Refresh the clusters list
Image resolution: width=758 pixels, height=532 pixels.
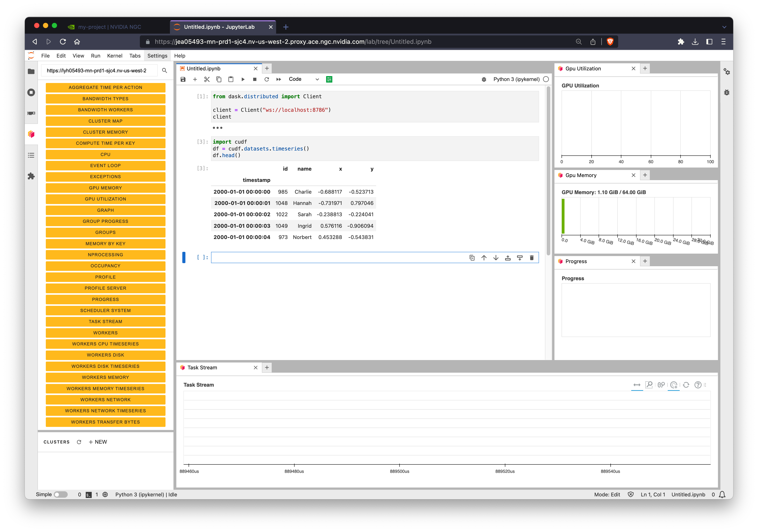(x=79, y=442)
